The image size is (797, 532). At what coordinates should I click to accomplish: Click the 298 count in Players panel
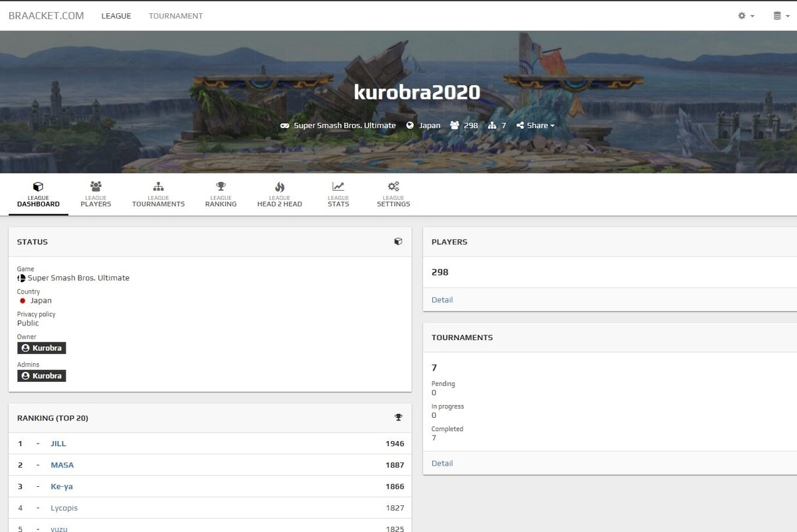coord(440,272)
